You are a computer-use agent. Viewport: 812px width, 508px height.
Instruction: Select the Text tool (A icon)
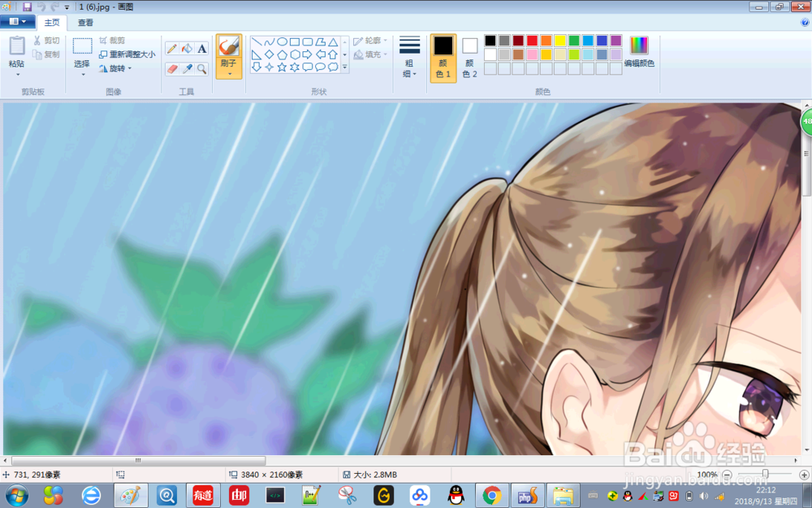tap(202, 49)
